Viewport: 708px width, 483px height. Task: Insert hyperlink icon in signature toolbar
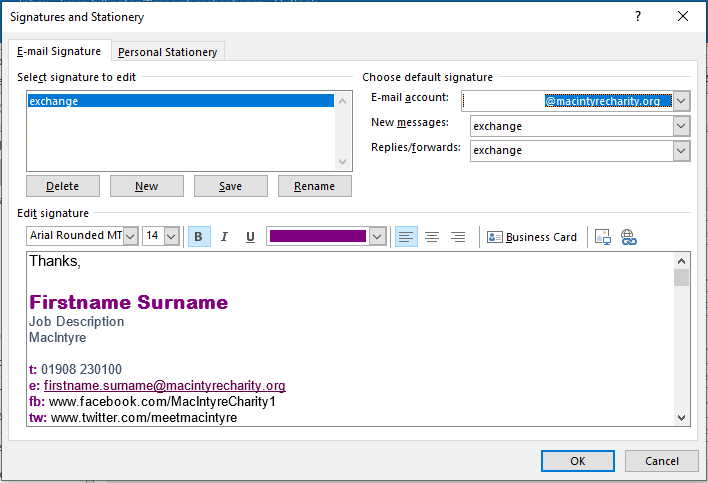click(x=628, y=237)
